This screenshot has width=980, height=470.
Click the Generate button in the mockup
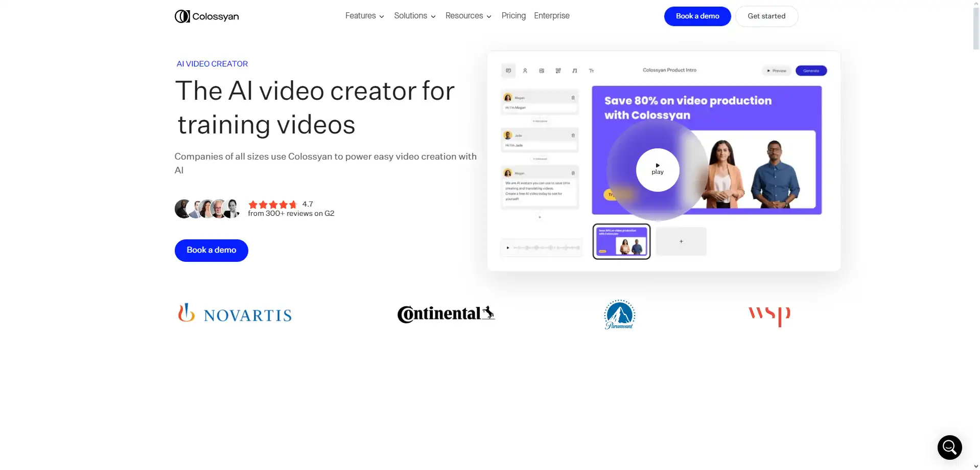tap(811, 71)
